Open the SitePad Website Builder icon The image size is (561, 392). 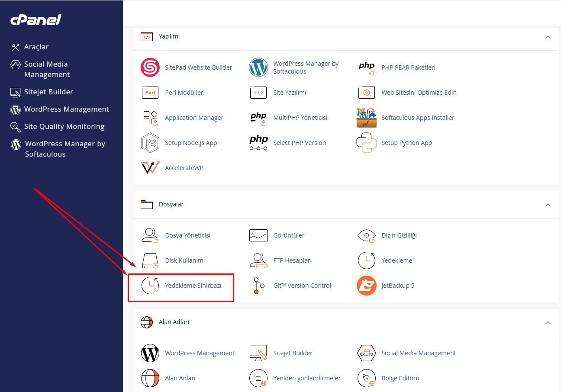[x=150, y=67]
